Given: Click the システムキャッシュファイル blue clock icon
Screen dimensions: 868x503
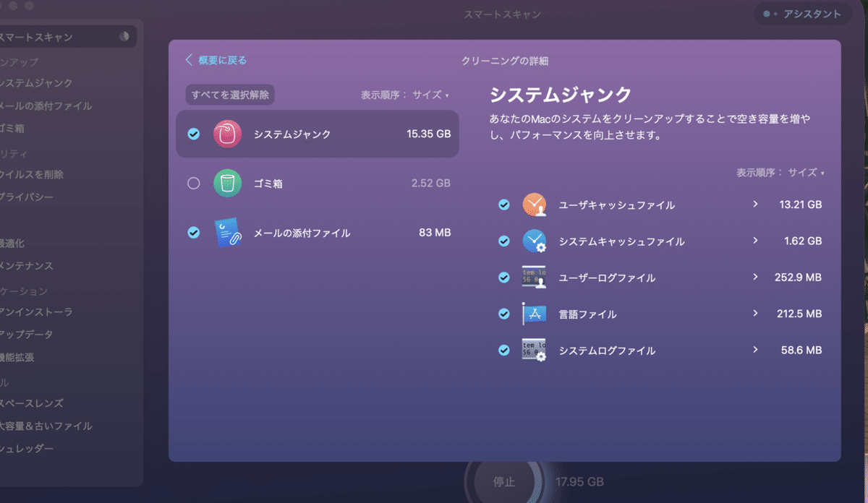Looking at the screenshot, I should click(x=535, y=241).
